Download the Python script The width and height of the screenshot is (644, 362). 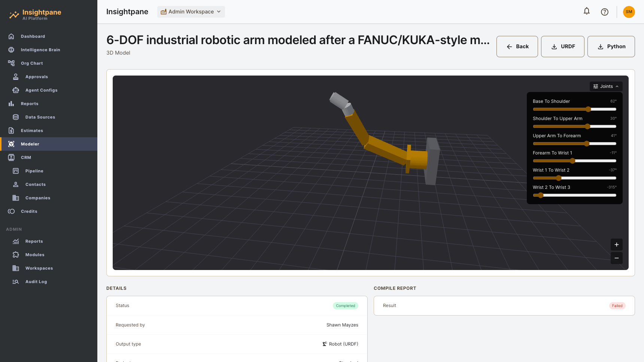(x=611, y=46)
